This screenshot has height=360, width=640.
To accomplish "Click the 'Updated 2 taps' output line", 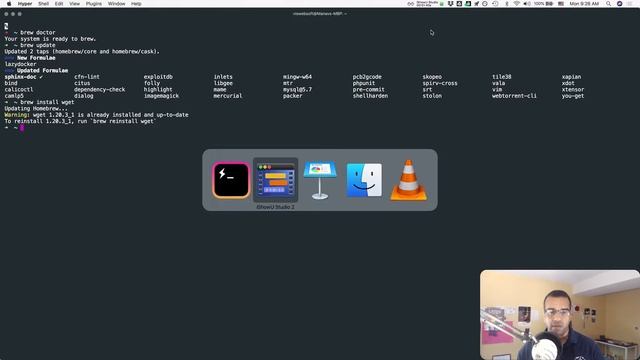I will (x=82, y=51).
